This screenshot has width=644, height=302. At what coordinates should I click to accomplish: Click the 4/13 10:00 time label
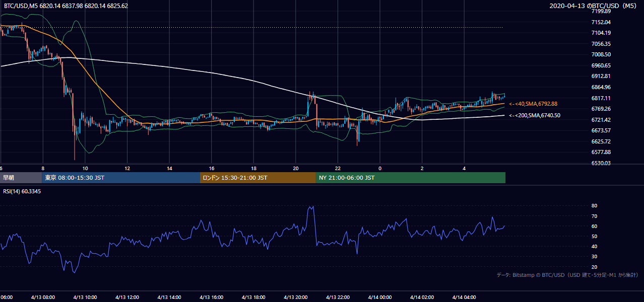[85, 297]
